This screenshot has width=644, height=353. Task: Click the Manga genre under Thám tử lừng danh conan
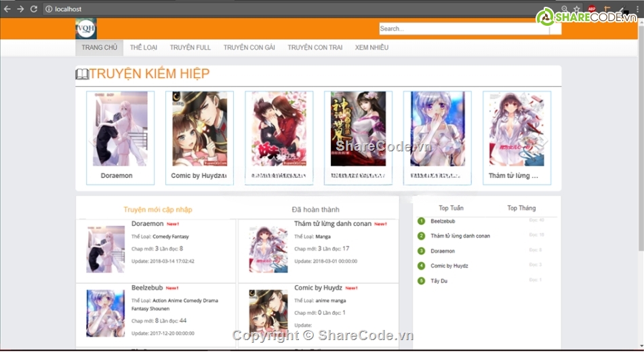point(323,236)
